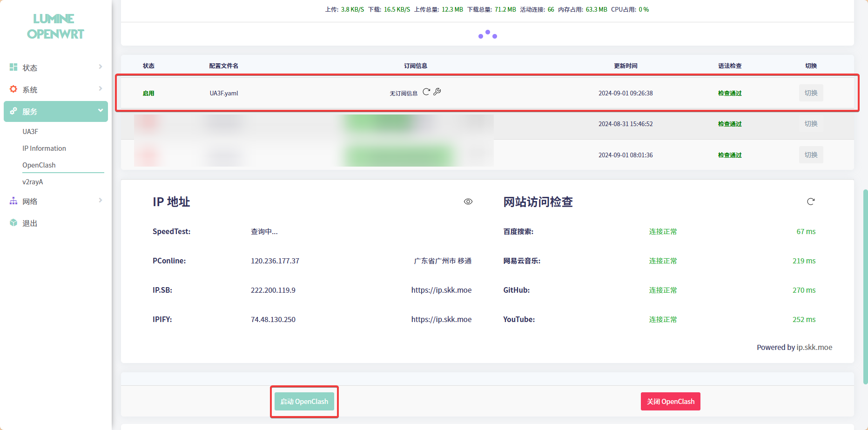Click the system gear icon in sidebar
868x430 pixels.
(x=13, y=89)
